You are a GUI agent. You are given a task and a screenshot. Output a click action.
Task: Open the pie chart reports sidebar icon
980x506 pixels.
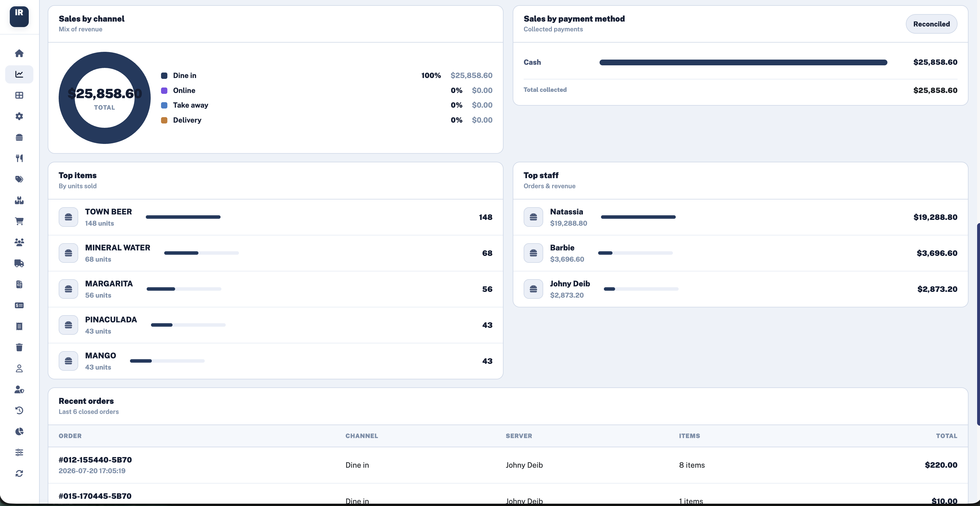tap(19, 431)
